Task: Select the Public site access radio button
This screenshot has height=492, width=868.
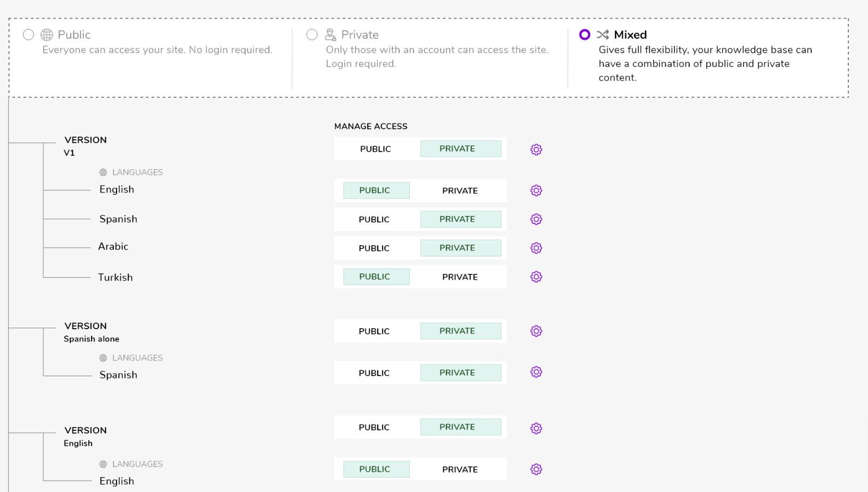Action: pyautogui.click(x=29, y=35)
